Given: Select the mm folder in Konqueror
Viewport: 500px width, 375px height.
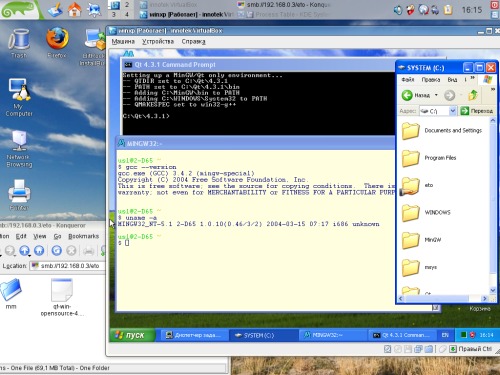Looking at the screenshot, I should point(11,294).
